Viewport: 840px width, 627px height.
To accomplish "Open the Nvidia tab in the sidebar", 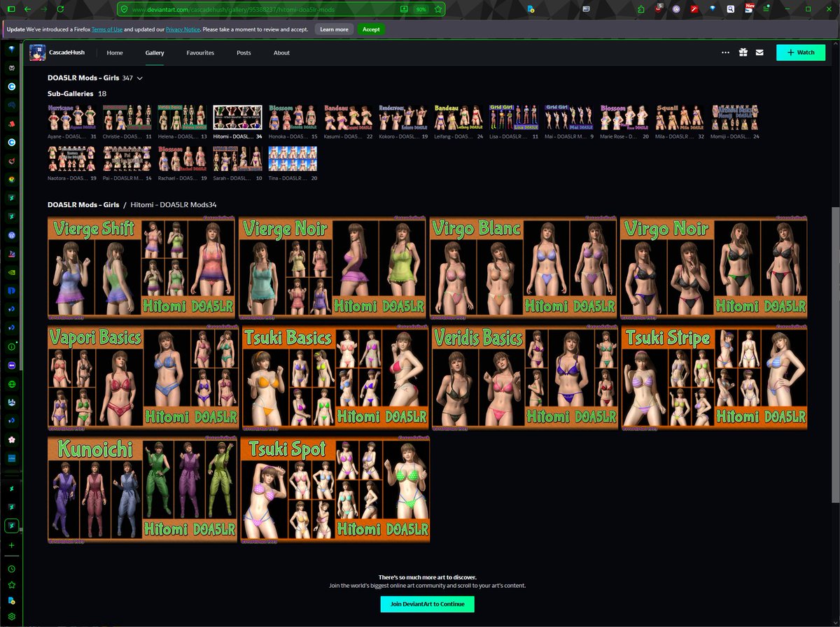I will pos(12,272).
